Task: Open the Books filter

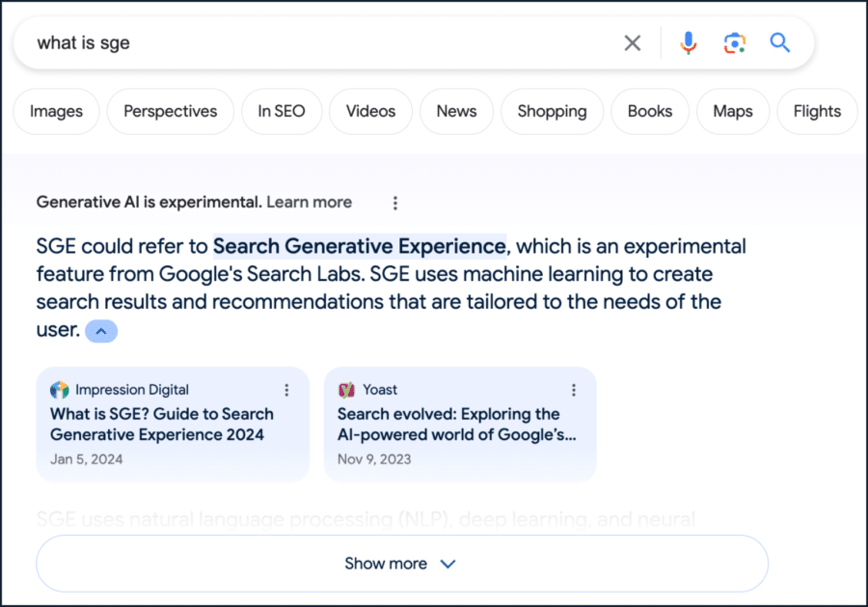Action: [650, 111]
